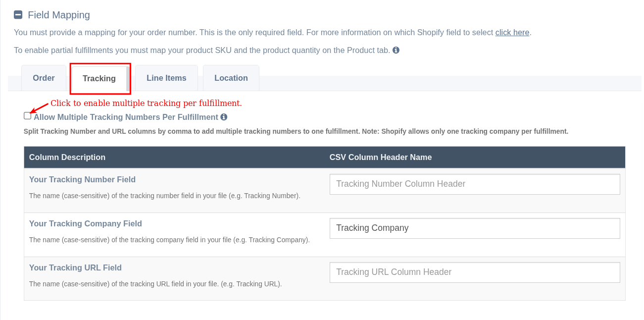Select the Tracking tab
Screen dimensions: 644x320
coord(99,78)
